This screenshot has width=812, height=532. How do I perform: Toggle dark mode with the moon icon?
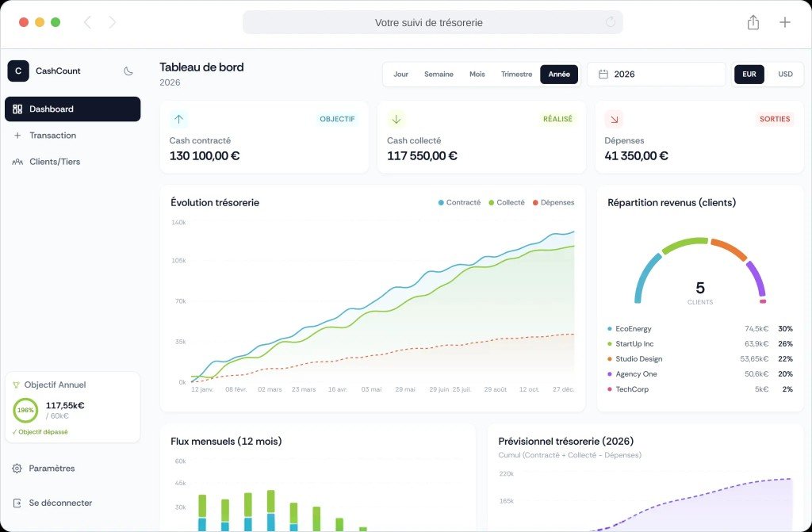tap(128, 71)
